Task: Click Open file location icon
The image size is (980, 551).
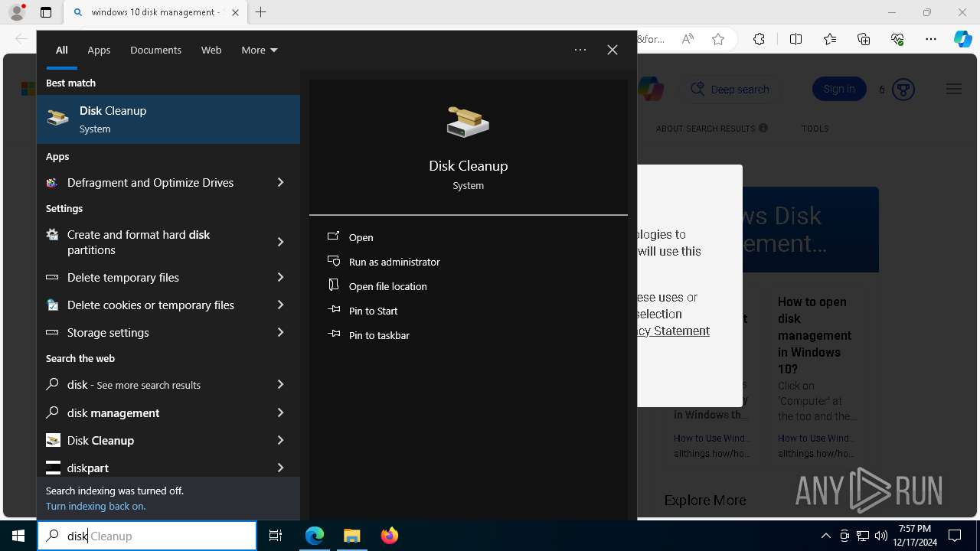Action: pos(333,285)
